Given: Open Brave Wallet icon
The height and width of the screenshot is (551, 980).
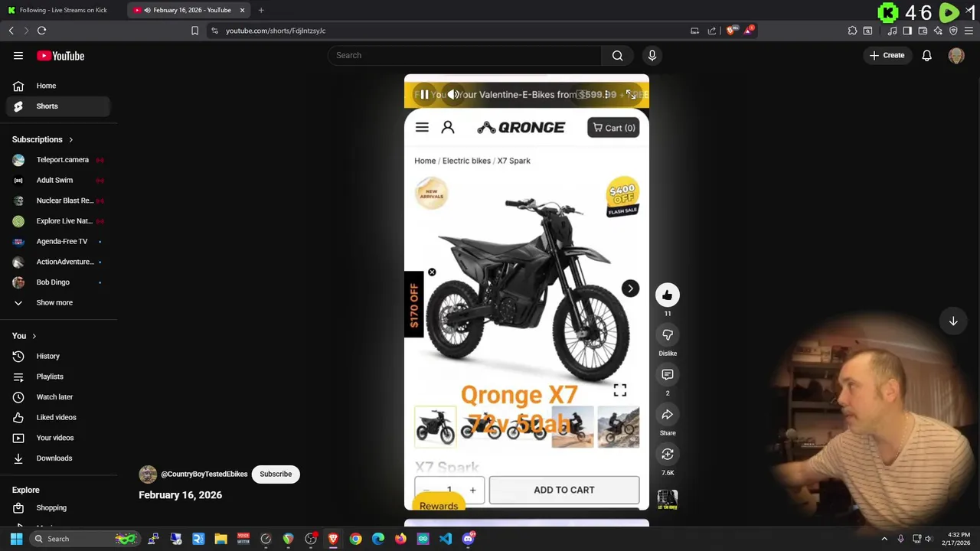Looking at the screenshot, I should 923,31.
